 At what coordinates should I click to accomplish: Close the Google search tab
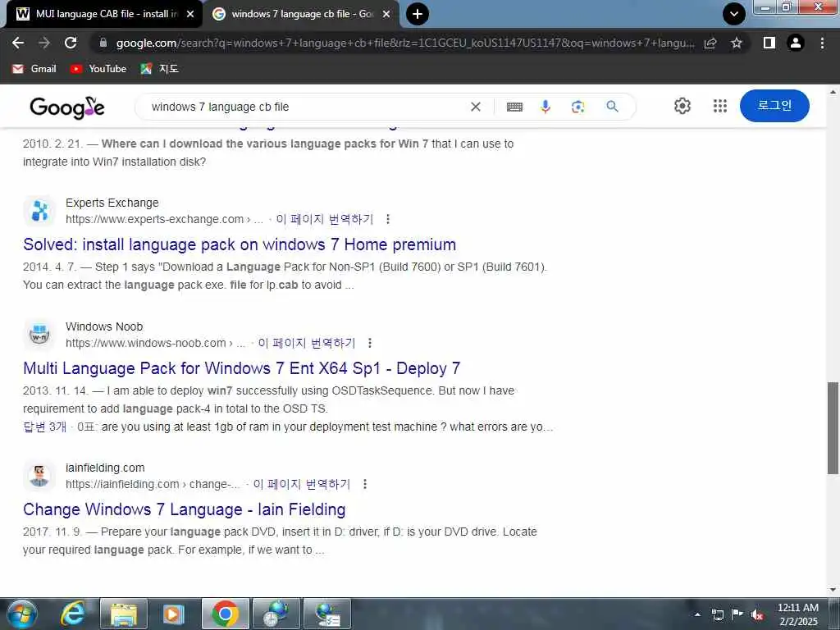coord(386,14)
